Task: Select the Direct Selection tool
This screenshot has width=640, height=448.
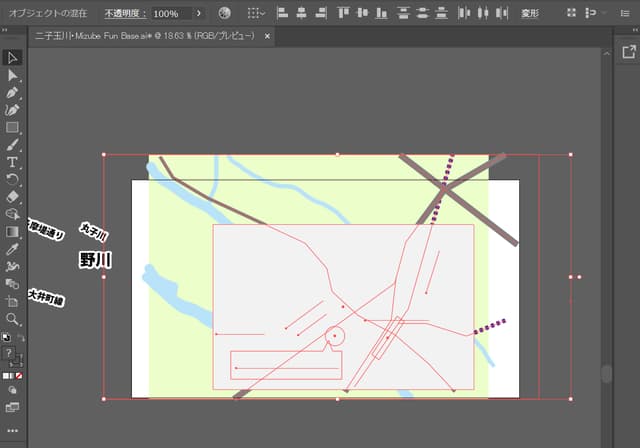Action: (12, 75)
